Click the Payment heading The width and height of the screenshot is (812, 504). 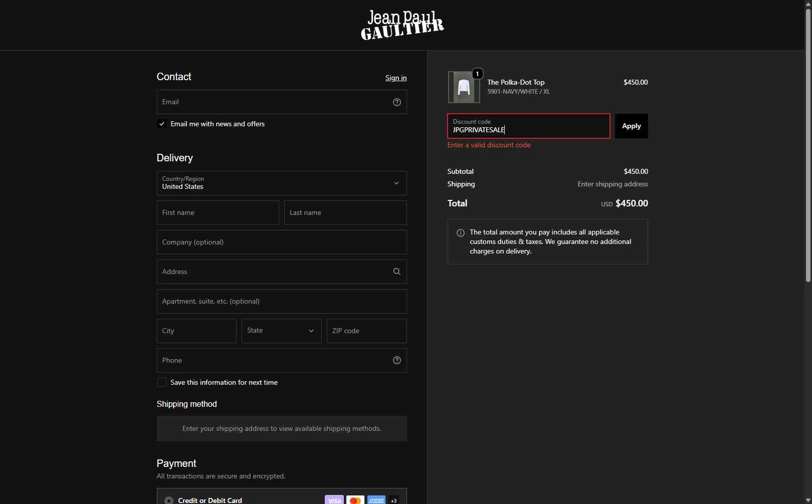pos(176,463)
